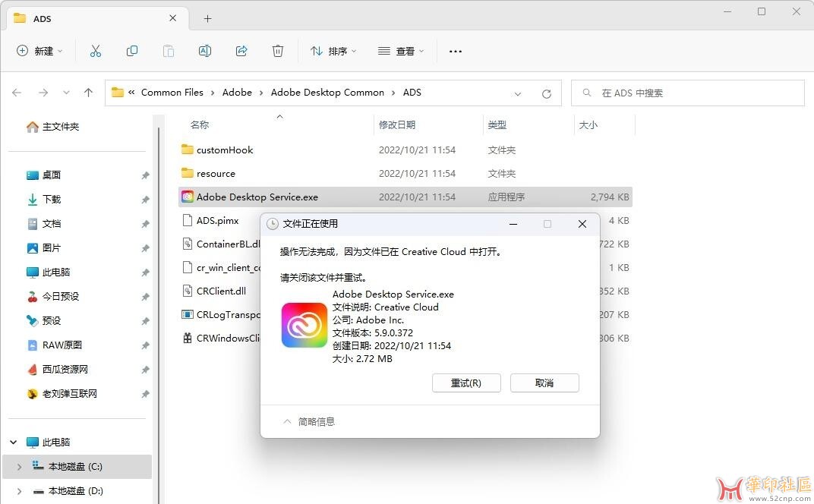Sort by 大小 column header
The width and height of the screenshot is (814, 504).
coord(588,125)
